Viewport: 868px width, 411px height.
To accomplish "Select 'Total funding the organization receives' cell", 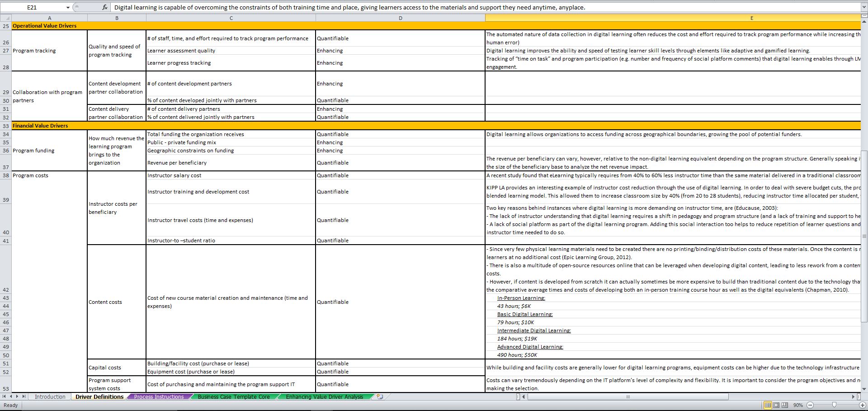I will coord(231,134).
